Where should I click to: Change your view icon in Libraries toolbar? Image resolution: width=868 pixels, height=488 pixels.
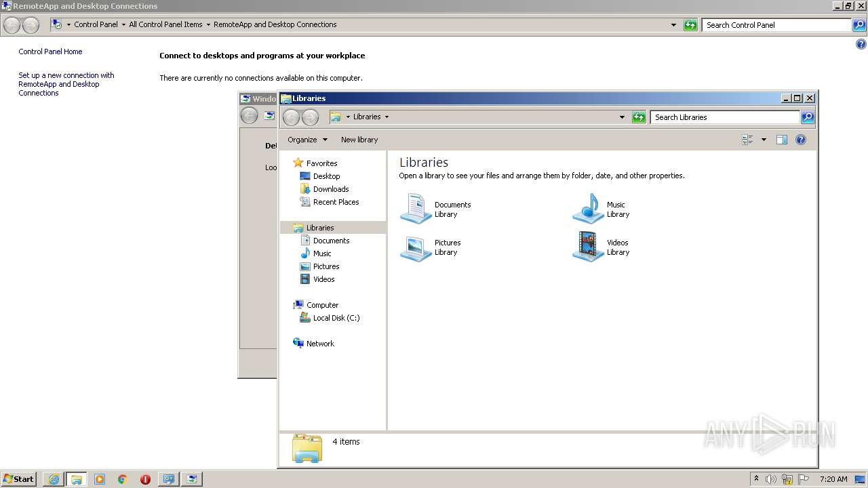coord(747,140)
